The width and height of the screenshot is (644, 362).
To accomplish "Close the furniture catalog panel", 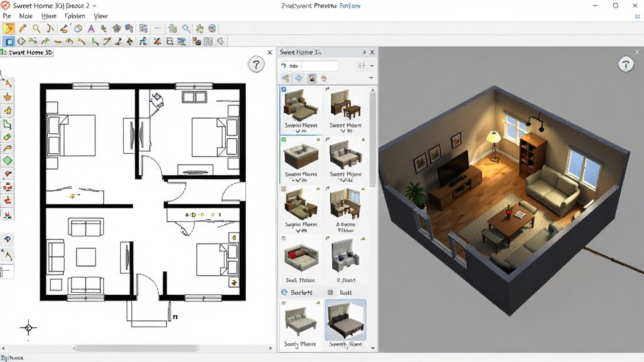I will coord(372,52).
